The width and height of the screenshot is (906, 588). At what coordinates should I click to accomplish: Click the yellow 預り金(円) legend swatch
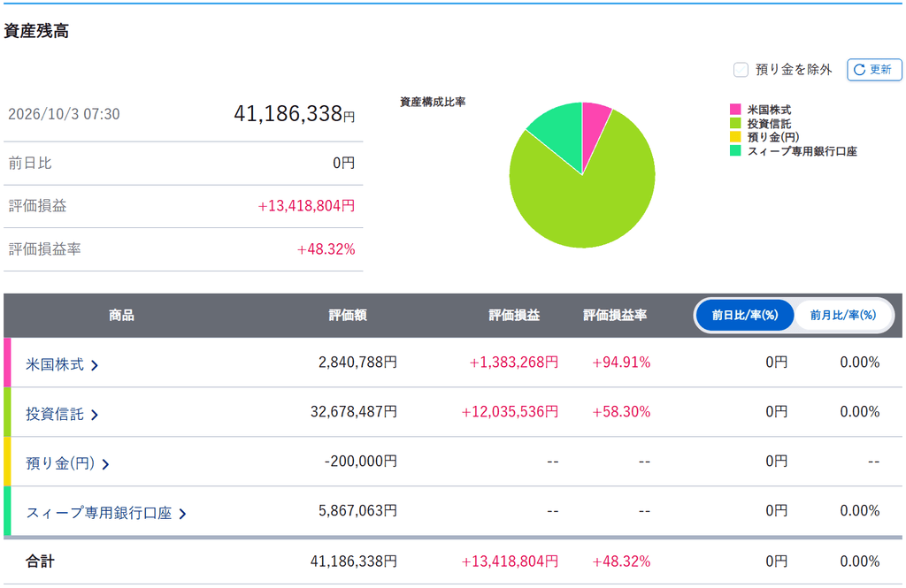pyautogui.click(x=735, y=137)
